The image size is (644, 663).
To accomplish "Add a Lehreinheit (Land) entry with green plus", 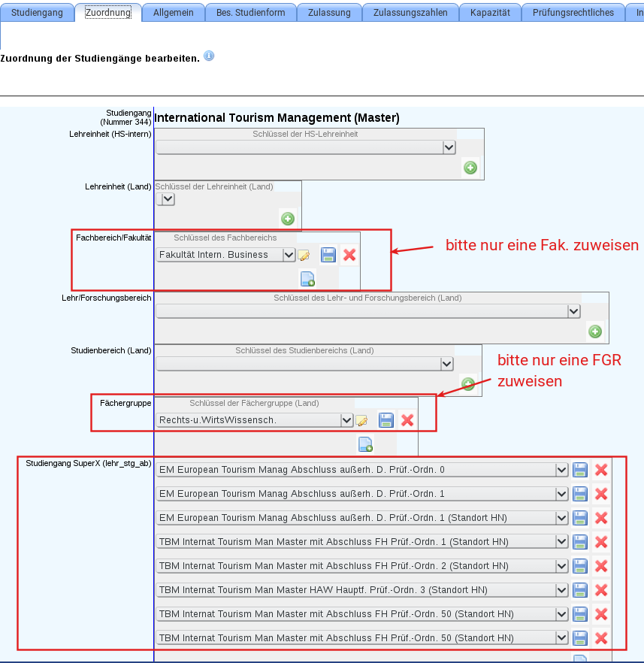I will pyautogui.click(x=288, y=219).
